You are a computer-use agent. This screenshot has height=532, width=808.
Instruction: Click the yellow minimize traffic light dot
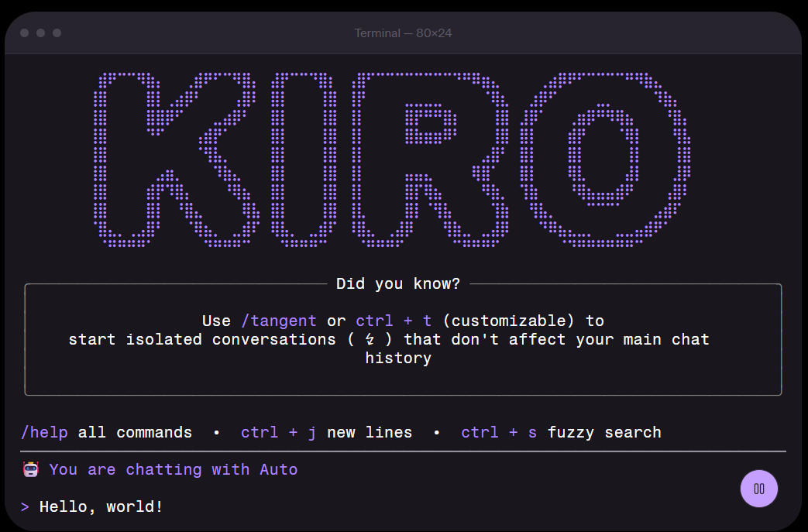click(x=40, y=33)
